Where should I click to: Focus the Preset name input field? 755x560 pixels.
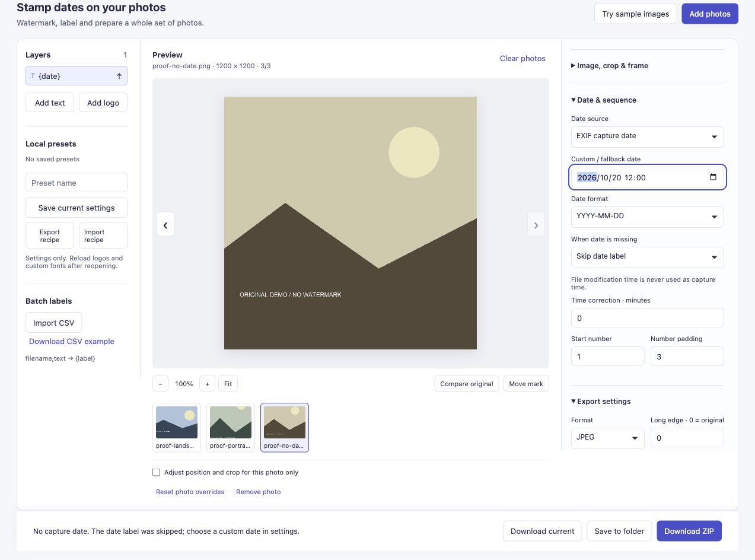(77, 183)
